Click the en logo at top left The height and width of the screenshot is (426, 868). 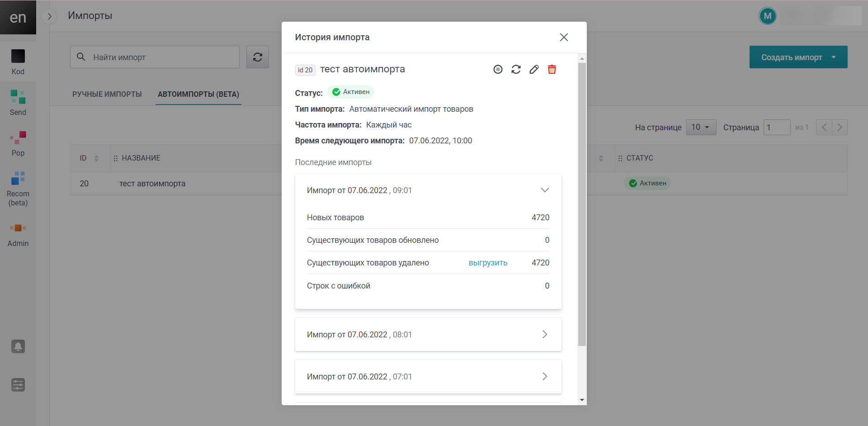[x=18, y=17]
